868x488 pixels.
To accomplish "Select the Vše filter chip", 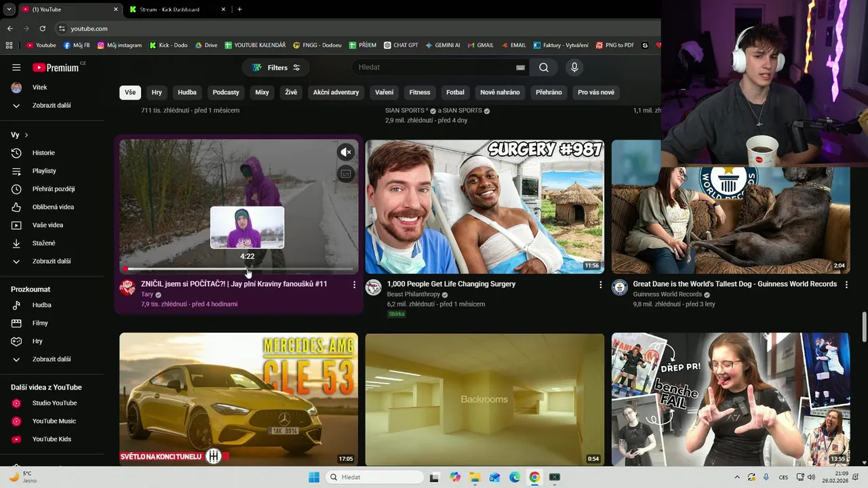I will [x=130, y=92].
